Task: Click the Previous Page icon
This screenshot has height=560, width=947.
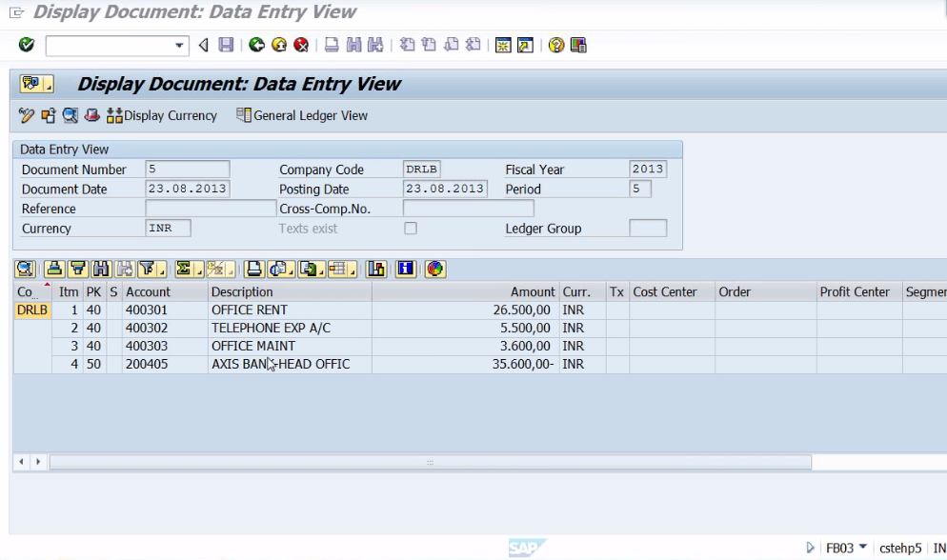Action: 429,46
